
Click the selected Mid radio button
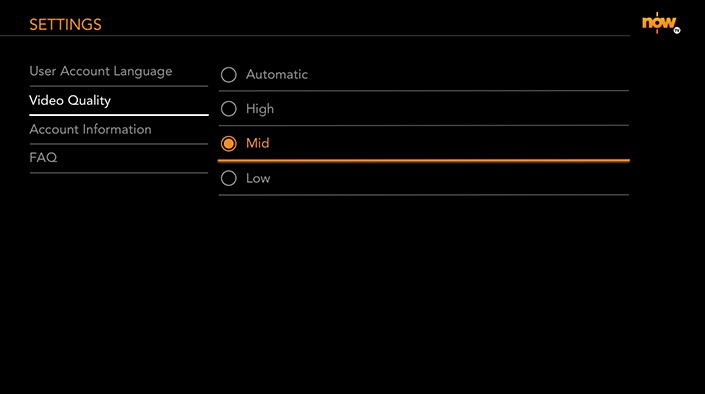[x=228, y=143]
